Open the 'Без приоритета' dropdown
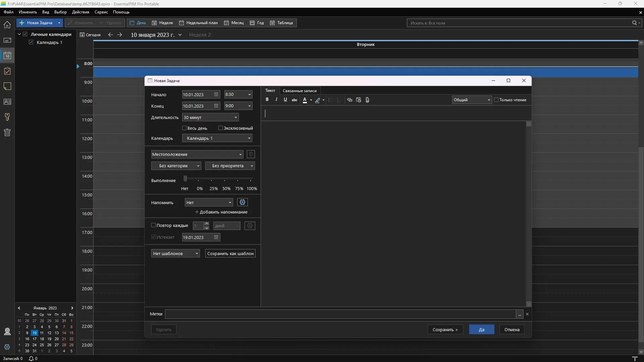 point(230,166)
